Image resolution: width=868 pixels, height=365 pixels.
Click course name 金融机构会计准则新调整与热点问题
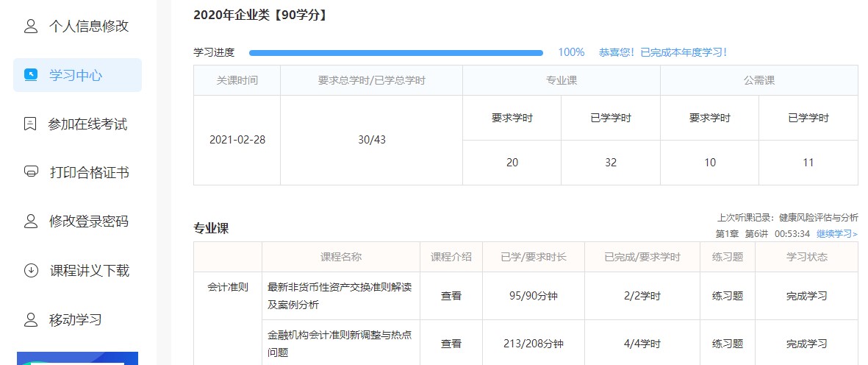tap(340, 344)
